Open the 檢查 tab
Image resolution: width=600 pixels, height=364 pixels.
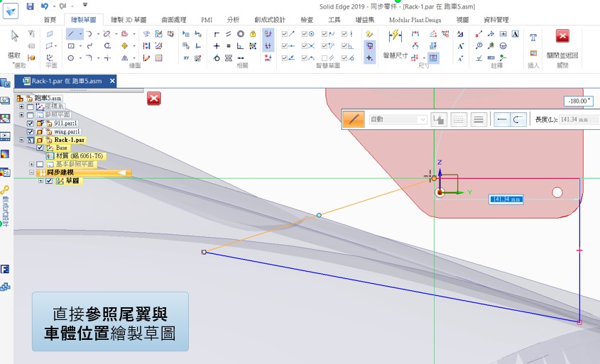(x=307, y=19)
